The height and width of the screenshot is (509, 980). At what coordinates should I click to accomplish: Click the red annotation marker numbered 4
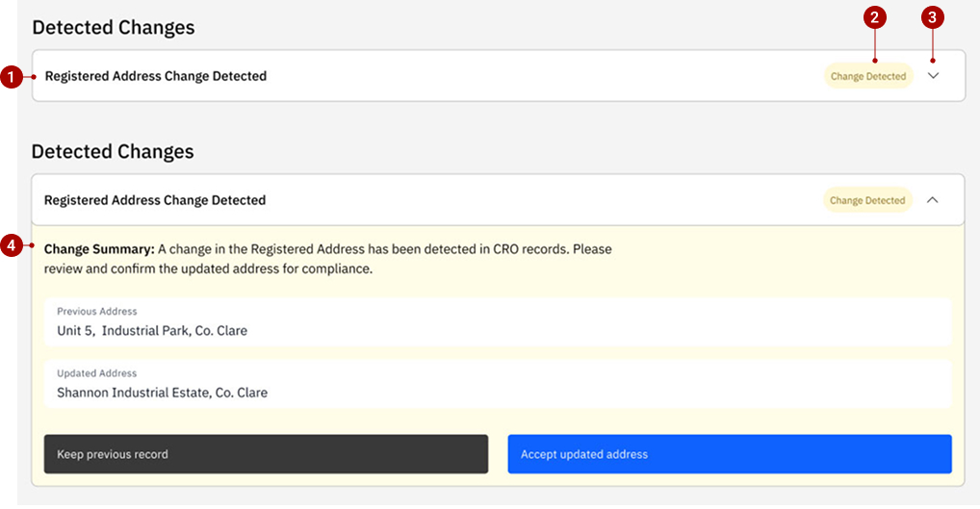pyautogui.click(x=12, y=247)
